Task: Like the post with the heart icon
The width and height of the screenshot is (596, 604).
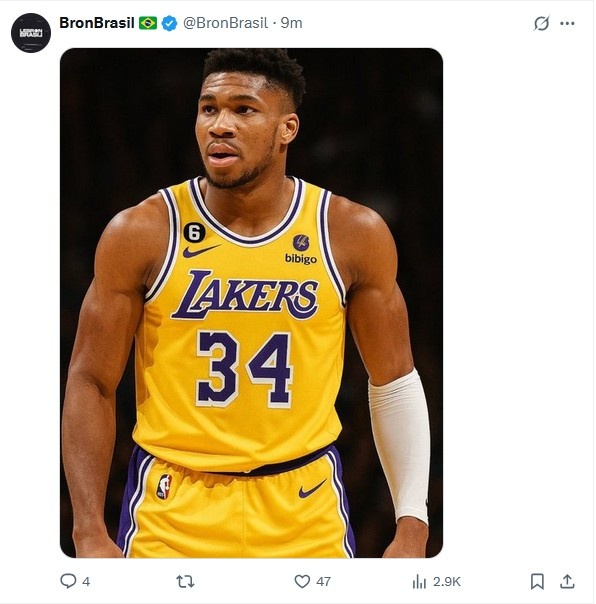Action: coord(302,581)
